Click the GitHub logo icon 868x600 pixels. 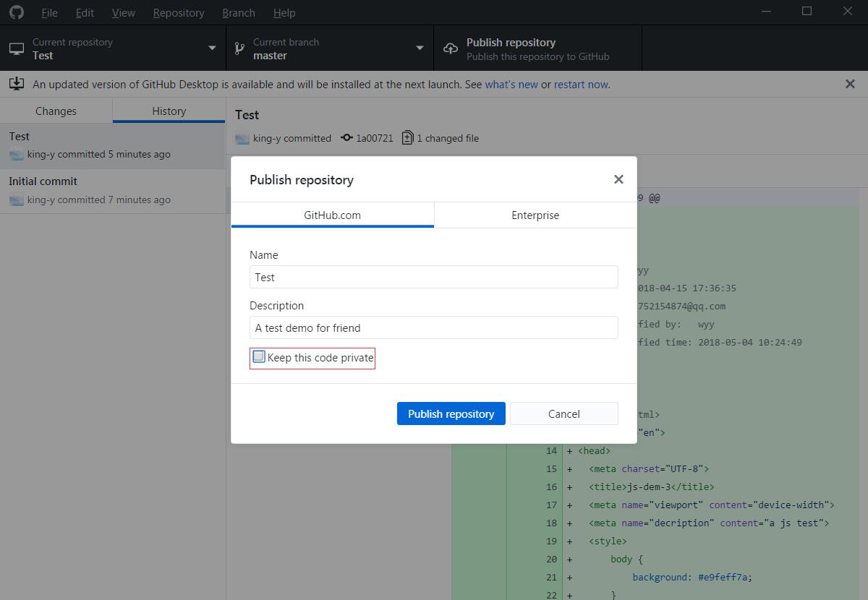coord(16,12)
